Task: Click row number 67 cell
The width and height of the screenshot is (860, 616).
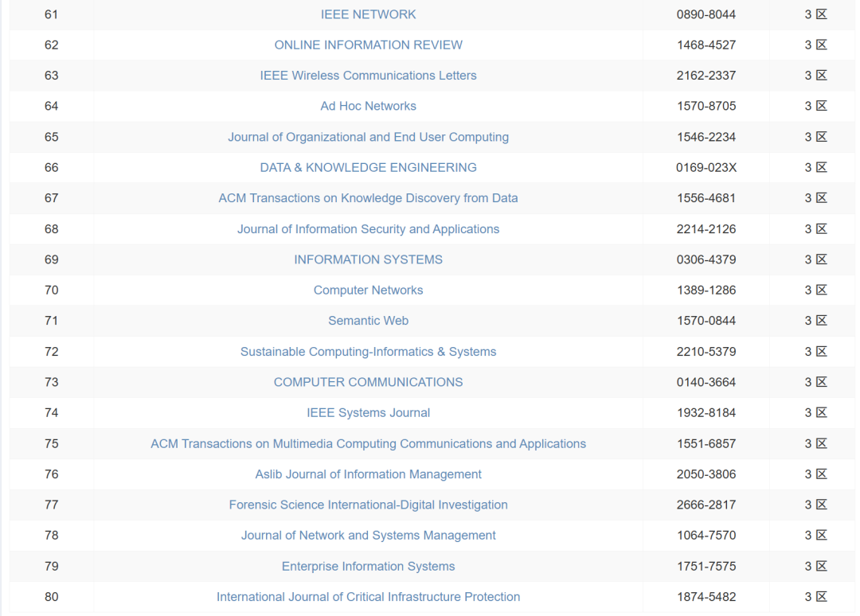Action: coord(51,198)
